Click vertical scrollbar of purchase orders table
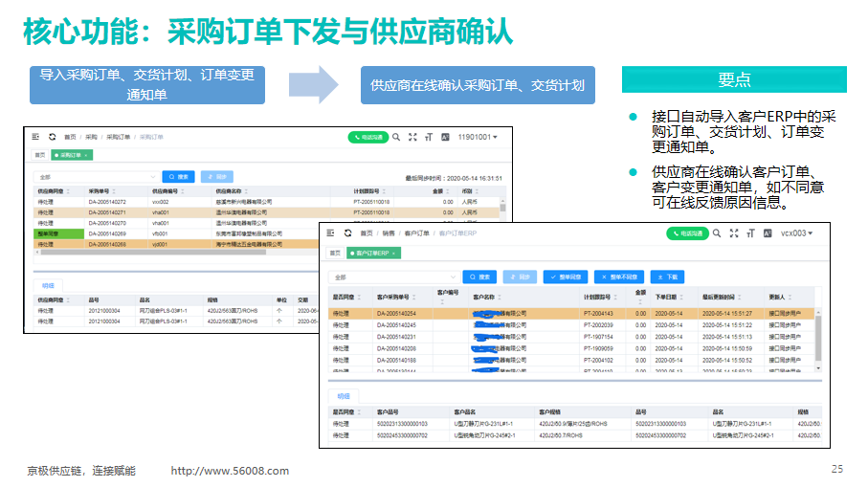The image size is (868, 487). point(502,208)
